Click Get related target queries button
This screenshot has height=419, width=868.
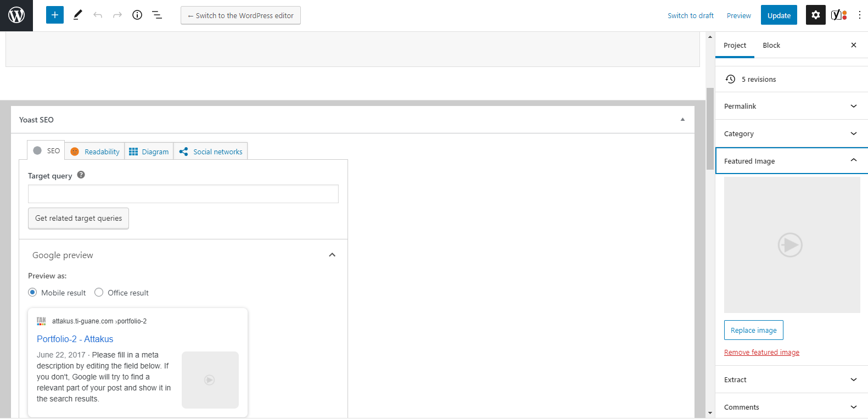click(x=79, y=218)
